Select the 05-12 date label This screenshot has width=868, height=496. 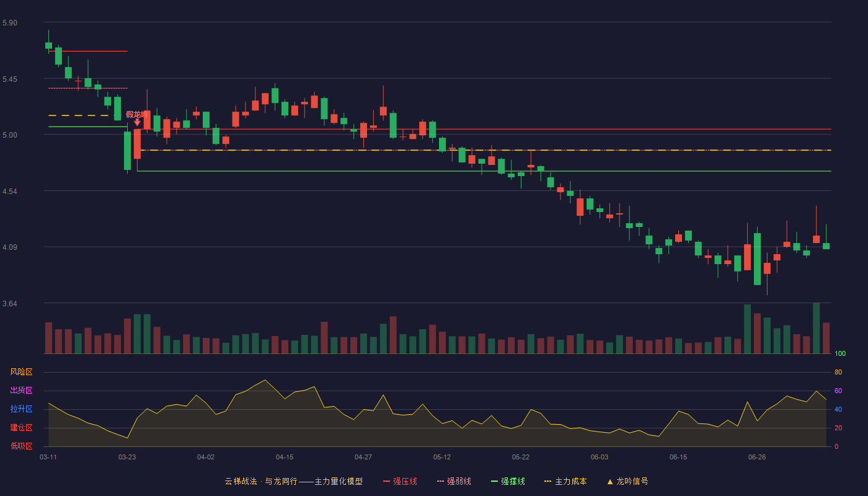pos(442,457)
